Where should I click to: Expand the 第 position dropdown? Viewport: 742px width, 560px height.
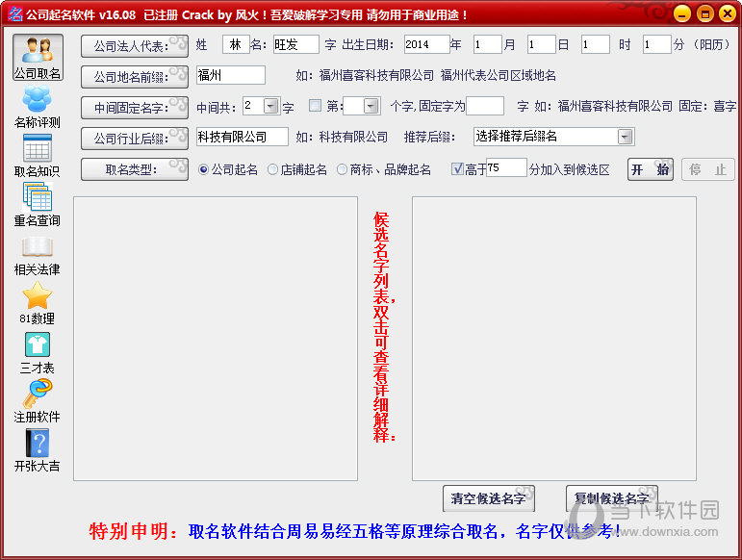pyautogui.click(x=371, y=106)
